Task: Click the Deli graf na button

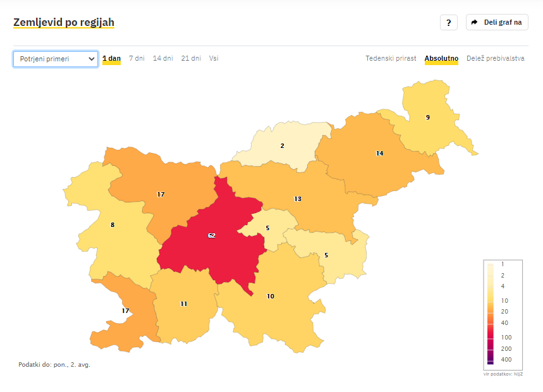Action: [497, 22]
